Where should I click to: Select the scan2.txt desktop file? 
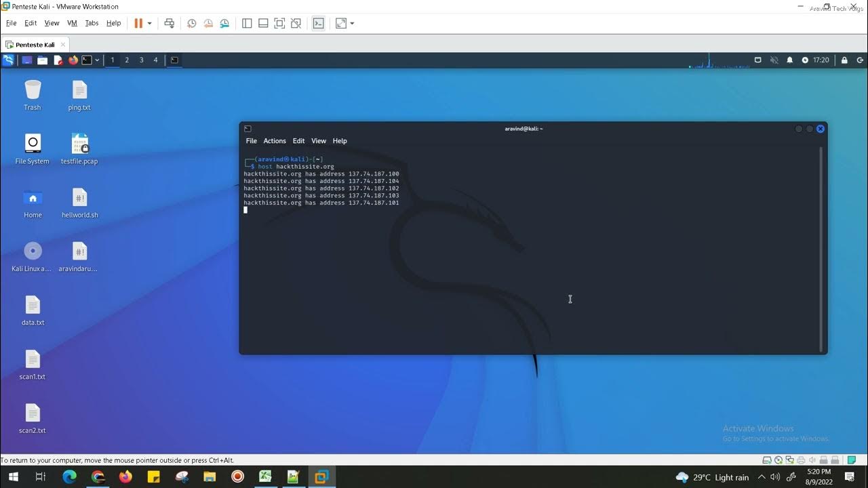[x=33, y=418]
